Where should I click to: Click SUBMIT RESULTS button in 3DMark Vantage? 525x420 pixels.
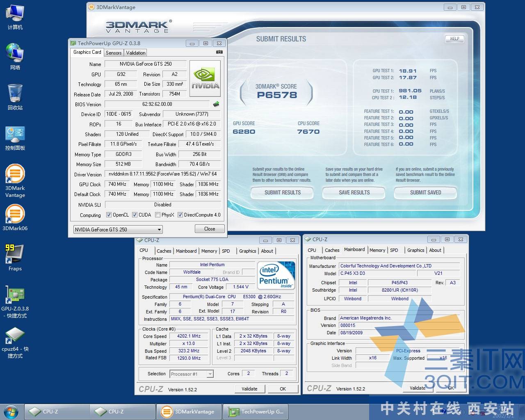point(282,192)
